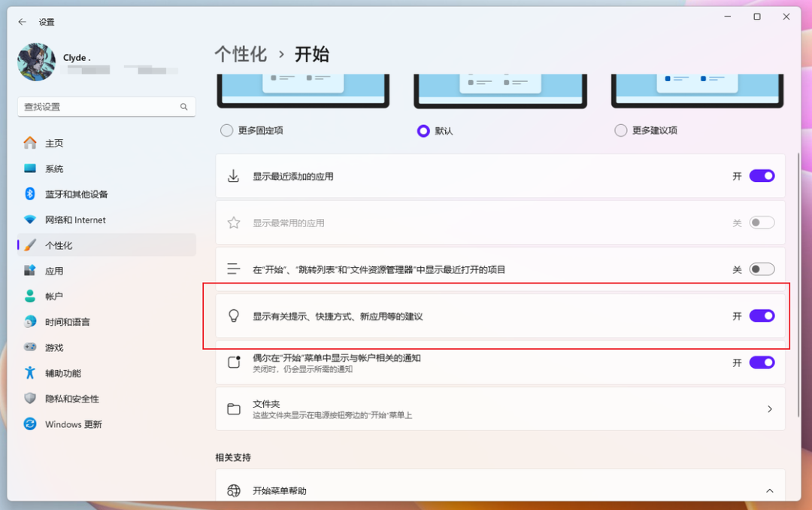Viewport: 812px width, 510px height.
Task: Select the 更多固定项 radio button
Action: click(226, 130)
